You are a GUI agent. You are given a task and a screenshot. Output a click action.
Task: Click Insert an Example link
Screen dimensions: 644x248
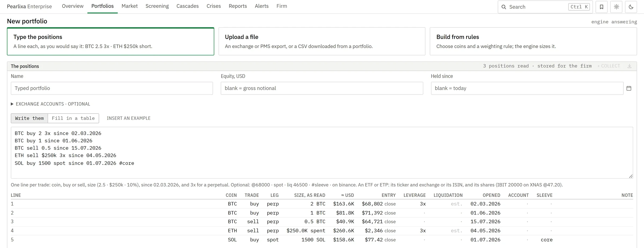[129, 118]
